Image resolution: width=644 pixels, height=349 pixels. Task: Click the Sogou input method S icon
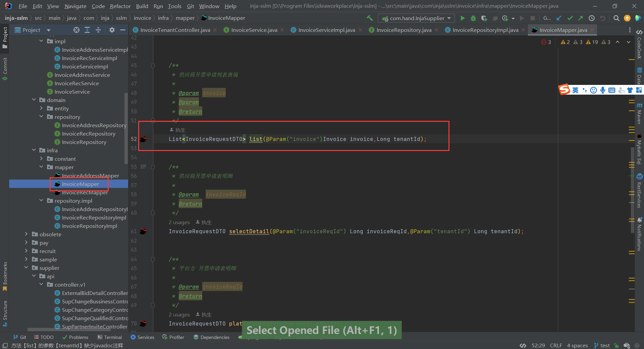[x=564, y=90]
